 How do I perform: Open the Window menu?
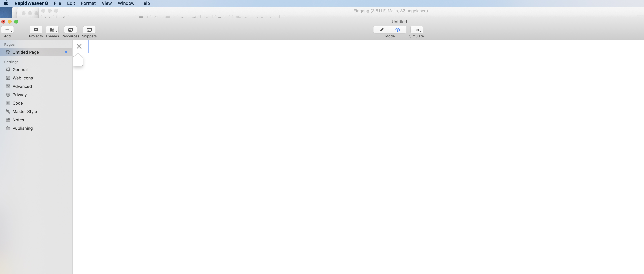[x=126, y=3]
